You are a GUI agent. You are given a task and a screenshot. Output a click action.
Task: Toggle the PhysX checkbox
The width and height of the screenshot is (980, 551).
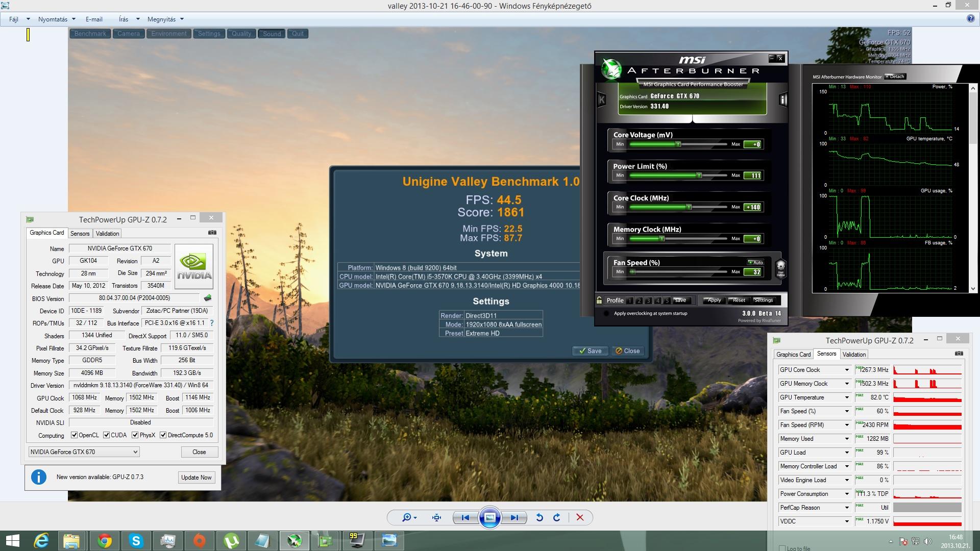(x=135, y=435)
